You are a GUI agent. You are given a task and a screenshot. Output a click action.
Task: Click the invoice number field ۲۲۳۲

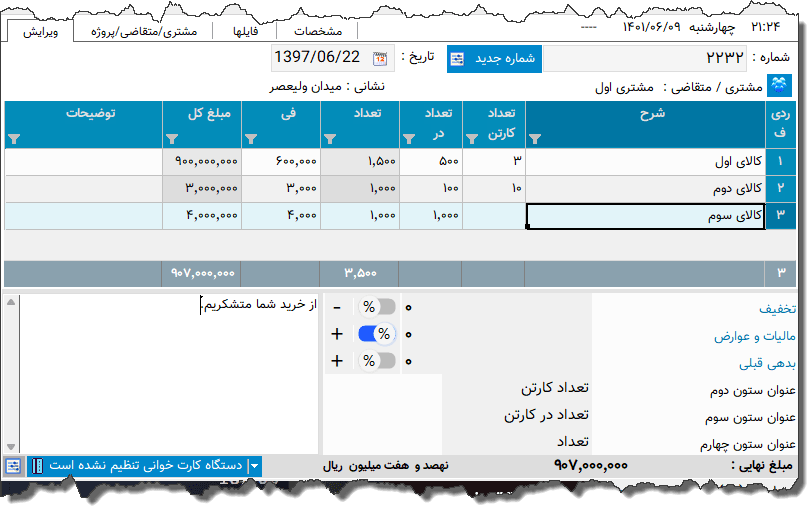coord(645,58)
